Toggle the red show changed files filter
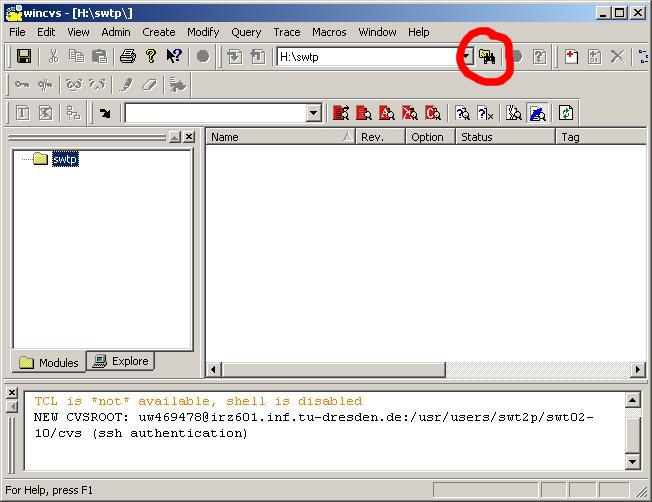The height and width of the screenshot is (502, 652). (x=364, y=113)
